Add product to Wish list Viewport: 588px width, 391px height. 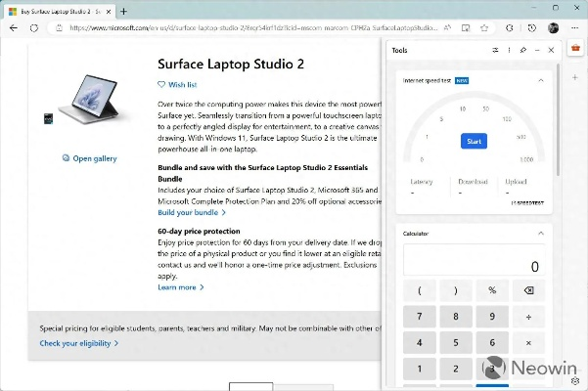pos(177,85)
